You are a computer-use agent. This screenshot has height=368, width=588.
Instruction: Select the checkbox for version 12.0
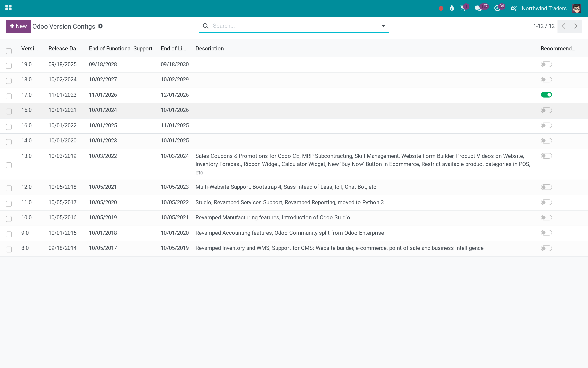[x=9, y=188]
